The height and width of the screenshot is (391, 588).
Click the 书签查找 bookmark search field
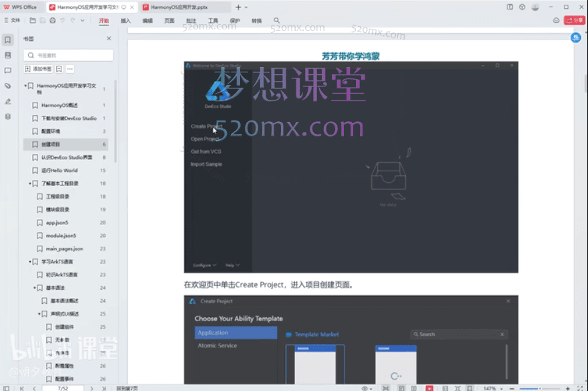pos(70,55)
